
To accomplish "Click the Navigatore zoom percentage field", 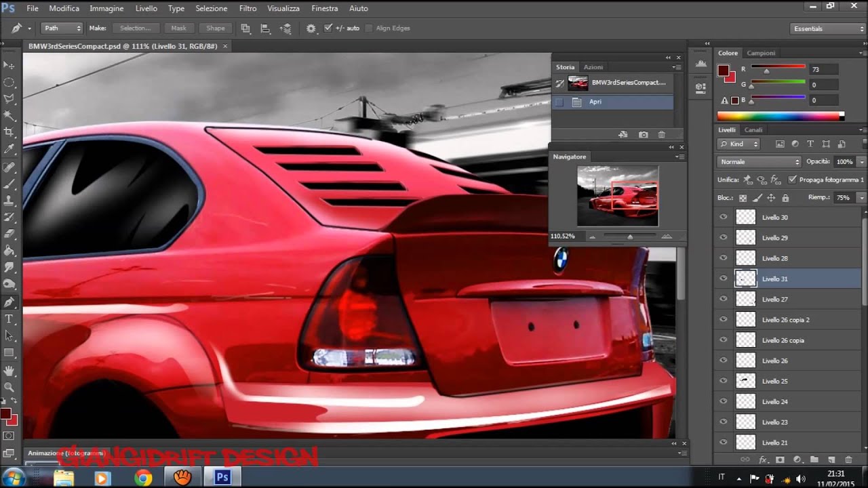I will [564, 236].
